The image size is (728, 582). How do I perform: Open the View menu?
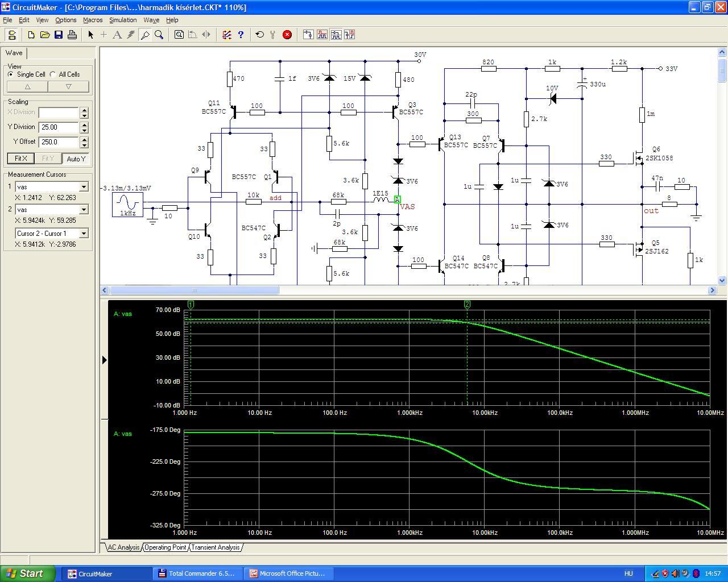tap(42, 20)
